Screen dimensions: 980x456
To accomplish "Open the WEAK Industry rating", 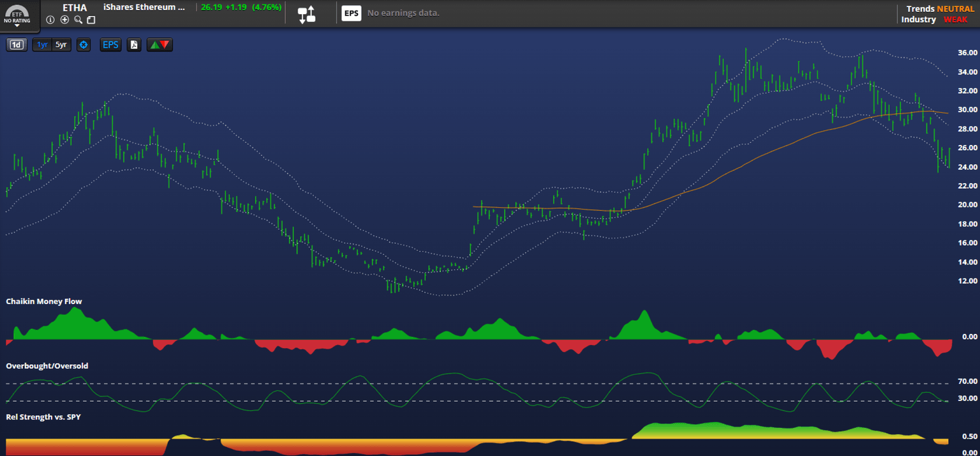I will click(x=956, y=19).
